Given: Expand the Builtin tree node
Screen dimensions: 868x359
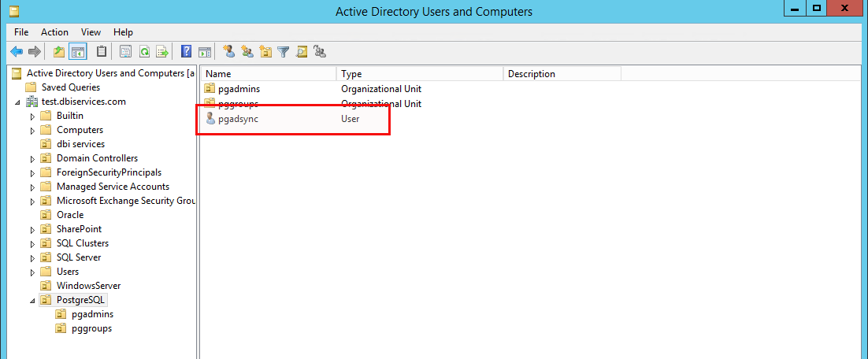Looking at the screenshot, I should (32, 117).
